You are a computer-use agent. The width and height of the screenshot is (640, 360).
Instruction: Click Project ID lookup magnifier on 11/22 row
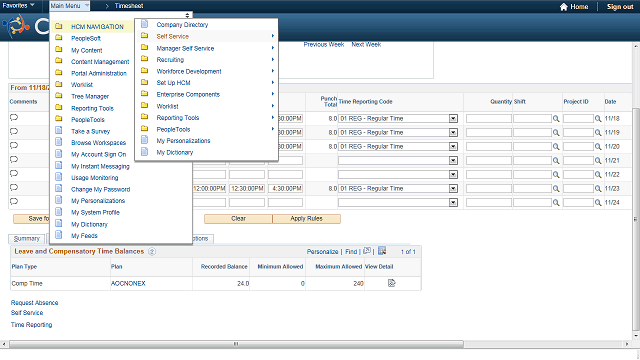pos(598,175)
